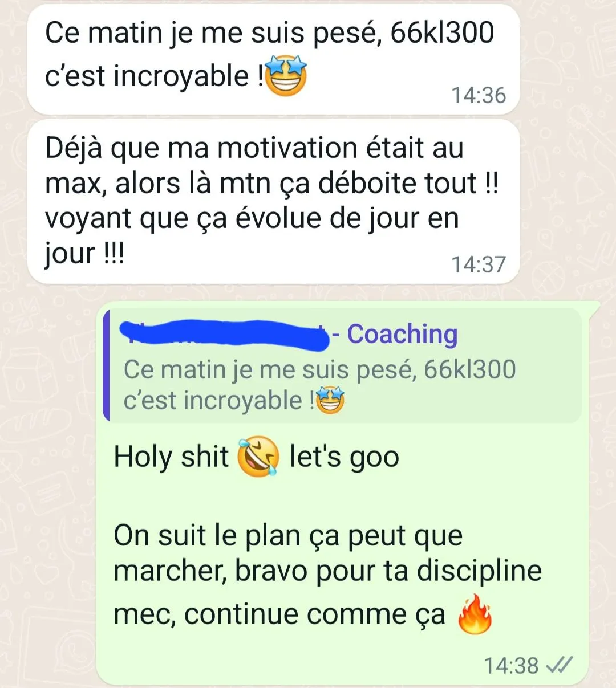Select message starting 'Déjà que ma motivation'
The height and width of the screenshot is (688, 616).
pos(274,202)
